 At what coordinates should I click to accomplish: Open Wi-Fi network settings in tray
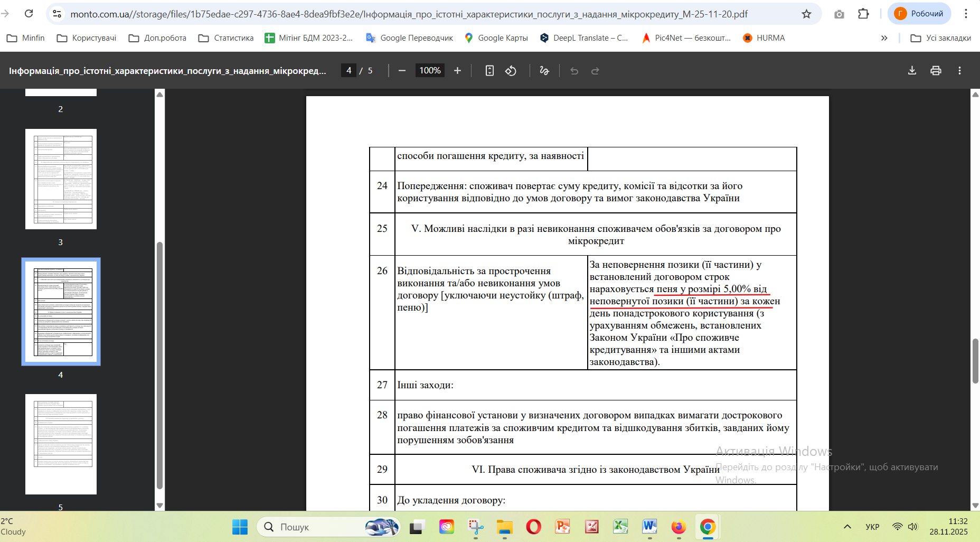pos(897,527)
